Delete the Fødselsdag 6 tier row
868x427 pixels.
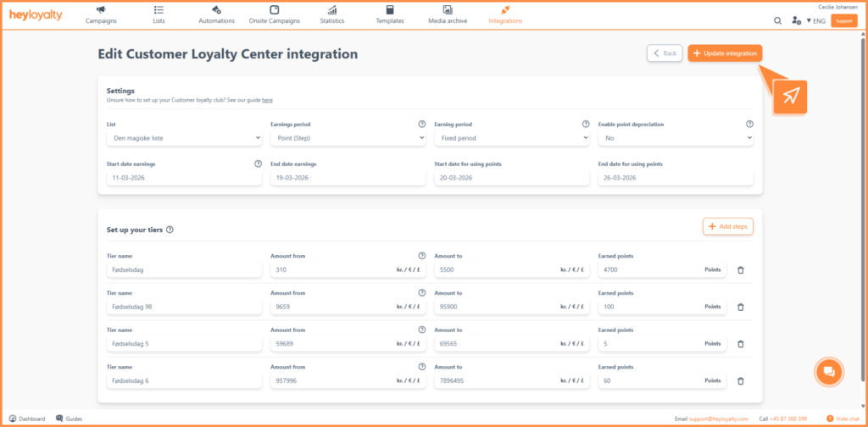tap(741, 380)
